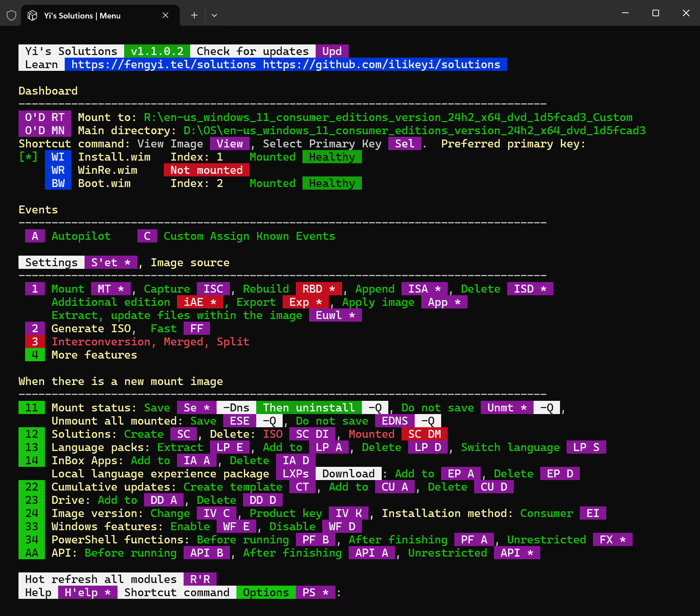Expand the new tab profile dropdown arrow

pos(214,15)
